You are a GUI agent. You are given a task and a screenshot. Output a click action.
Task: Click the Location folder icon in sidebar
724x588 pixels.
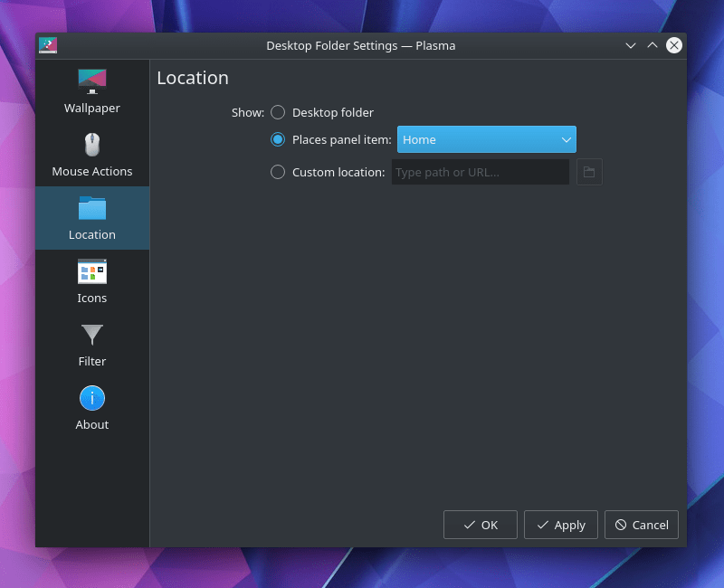click(x=91, y=210)
